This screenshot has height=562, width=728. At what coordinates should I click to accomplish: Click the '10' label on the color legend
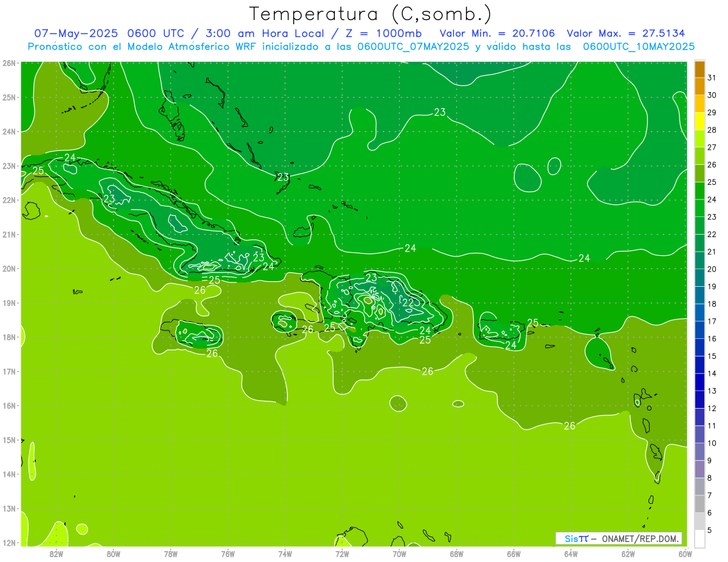[712, 443]
